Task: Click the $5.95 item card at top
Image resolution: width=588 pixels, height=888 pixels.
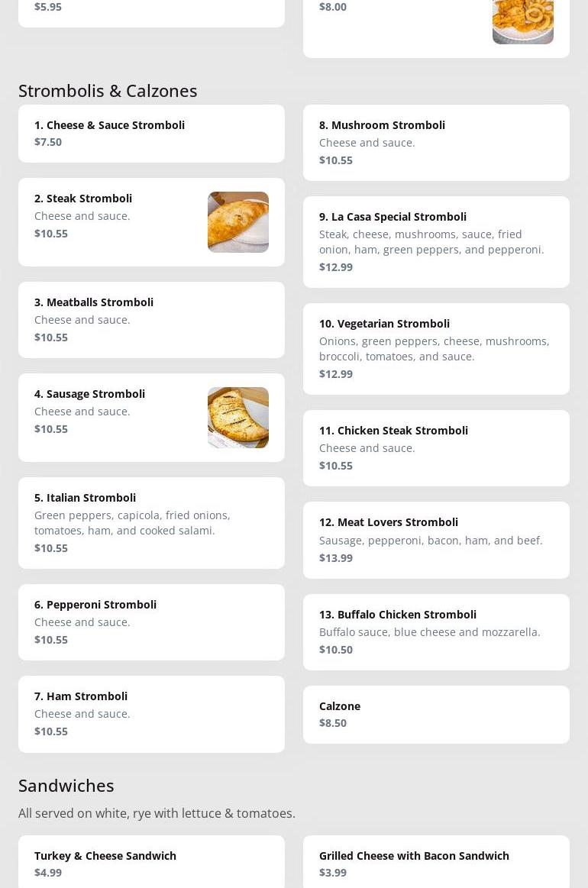Action: (151, 11)
